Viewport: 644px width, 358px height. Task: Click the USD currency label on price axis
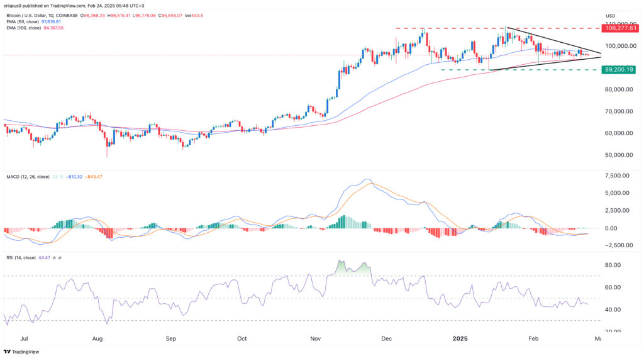(610, 15)
